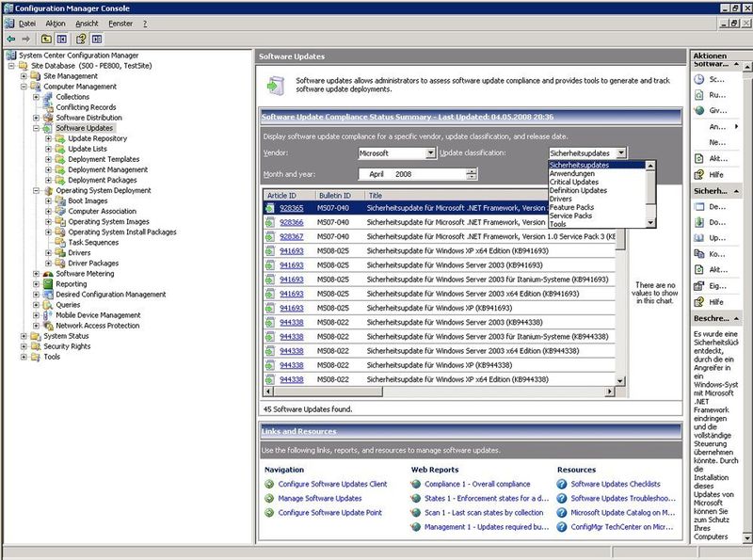This screenshot has height=560, width=753.
Task: Open Scan 1 - Last scan states link
Action: coord(484,513)
